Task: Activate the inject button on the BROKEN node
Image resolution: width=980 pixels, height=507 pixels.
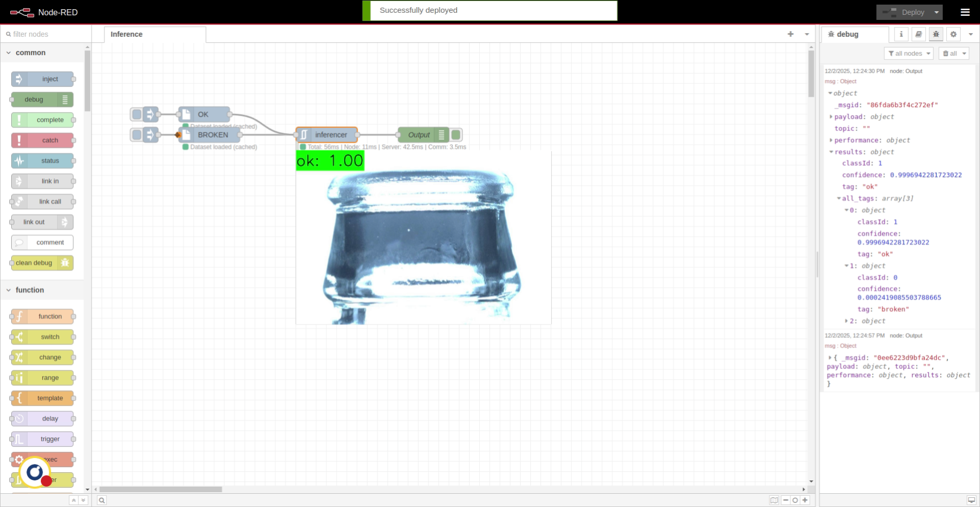Action: [136, 135]
